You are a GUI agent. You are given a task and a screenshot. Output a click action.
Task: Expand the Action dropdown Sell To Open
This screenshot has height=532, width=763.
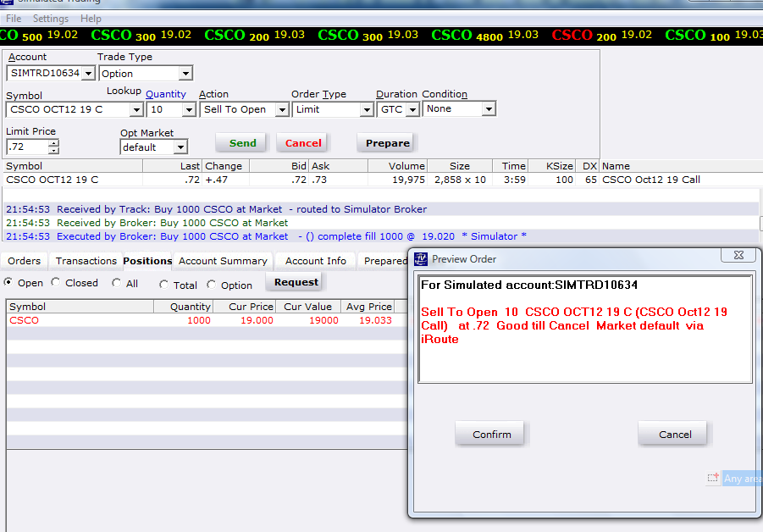click(282, 110)
